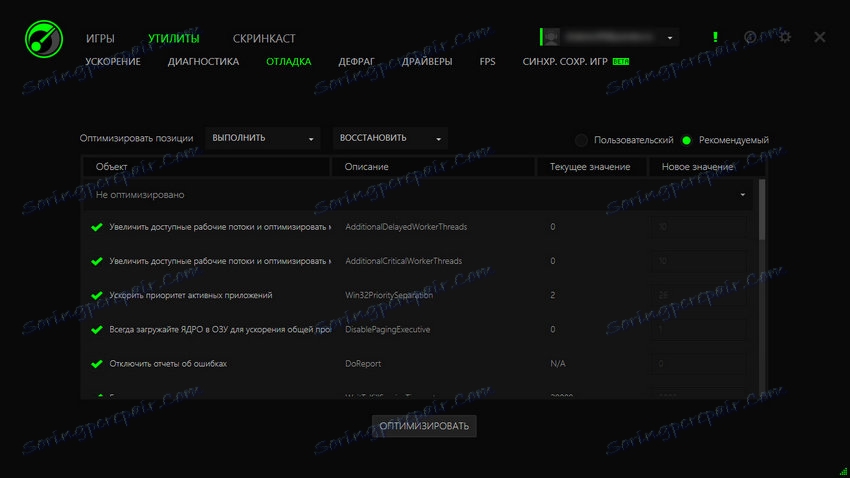Click the Описание column header
The image size is (850, 478).
(x=433, y=167)
